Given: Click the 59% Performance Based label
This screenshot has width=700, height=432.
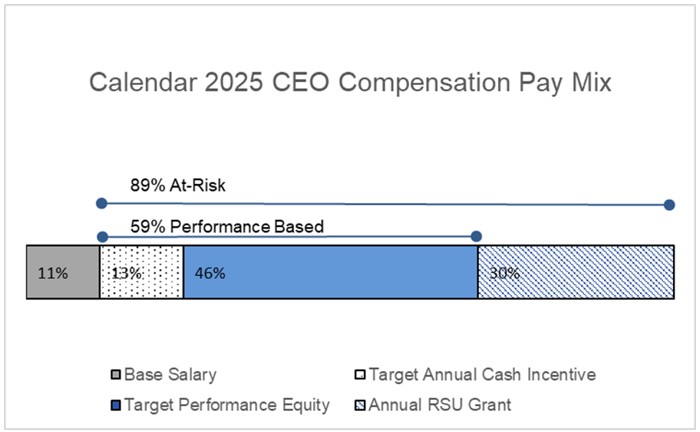Looking at the screenshot, I should pos(227,227).
